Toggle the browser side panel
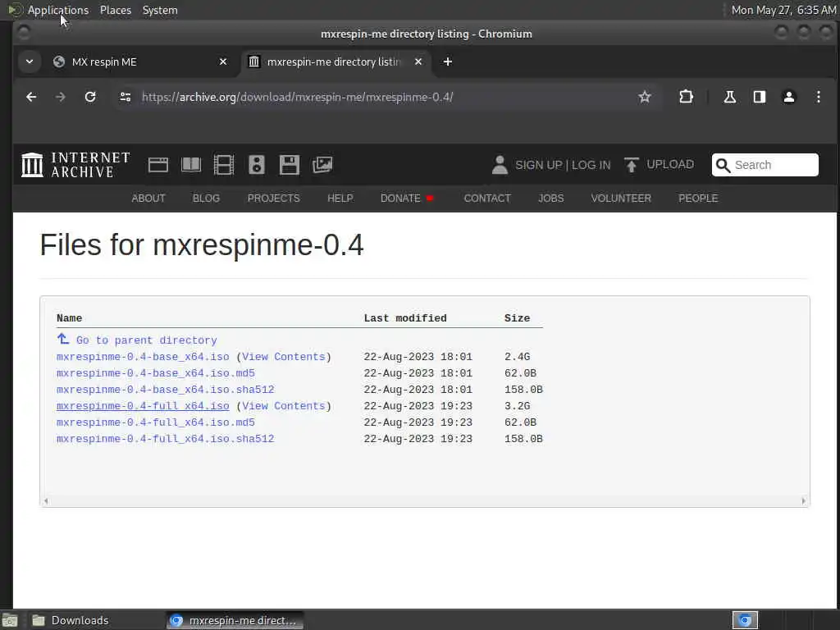Image resolution: width=840 pixels, height=630 pixels. (x=759, y=97)
